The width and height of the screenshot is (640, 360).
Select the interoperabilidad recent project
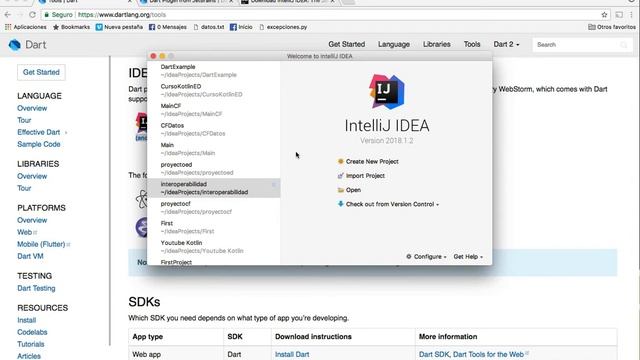(213, 188)
